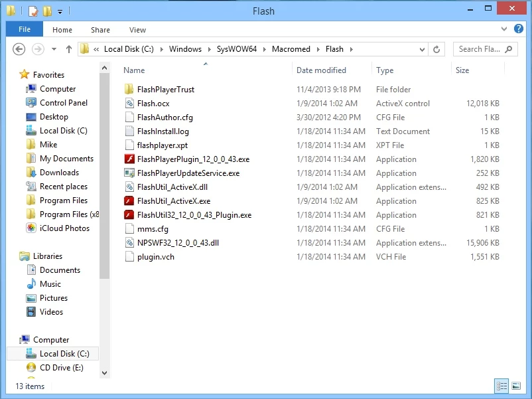532x399 pixels.
Task: Click SysWOW64 breadcrumb segment
Action: (237, 49)
